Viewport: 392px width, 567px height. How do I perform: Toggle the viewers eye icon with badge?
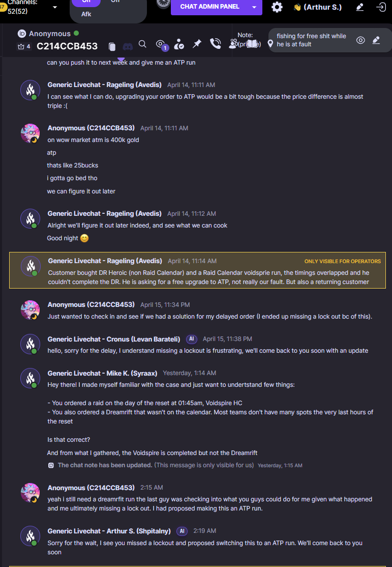point(161,44)
